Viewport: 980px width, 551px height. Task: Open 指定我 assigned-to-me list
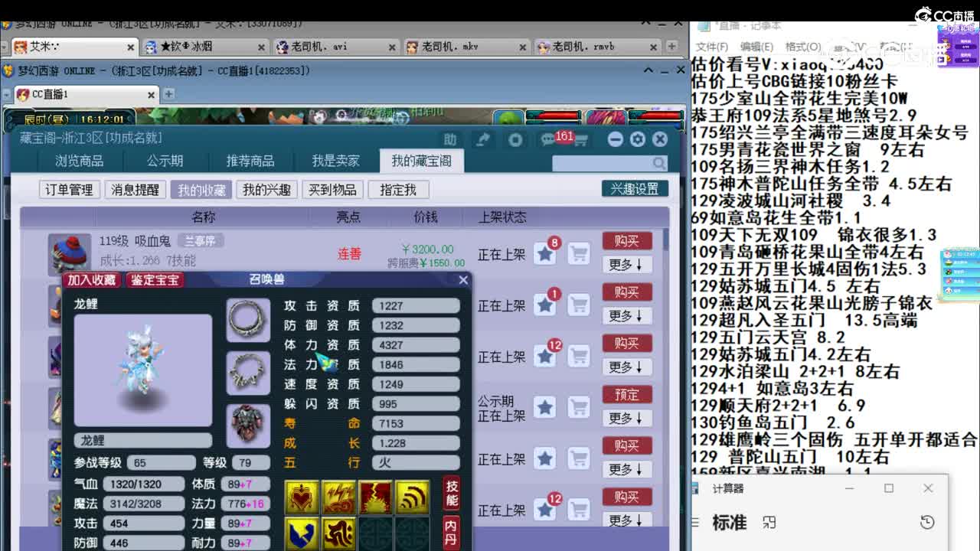click(398, 190)
